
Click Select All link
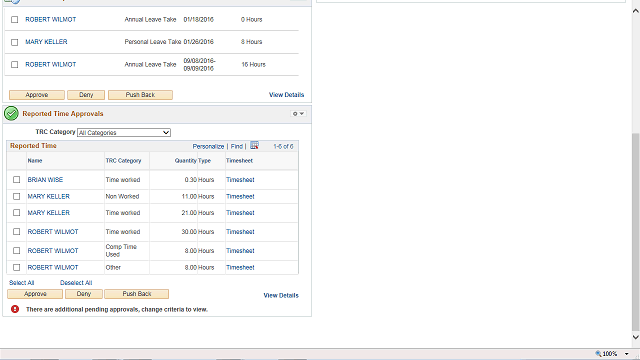point(22,282)
